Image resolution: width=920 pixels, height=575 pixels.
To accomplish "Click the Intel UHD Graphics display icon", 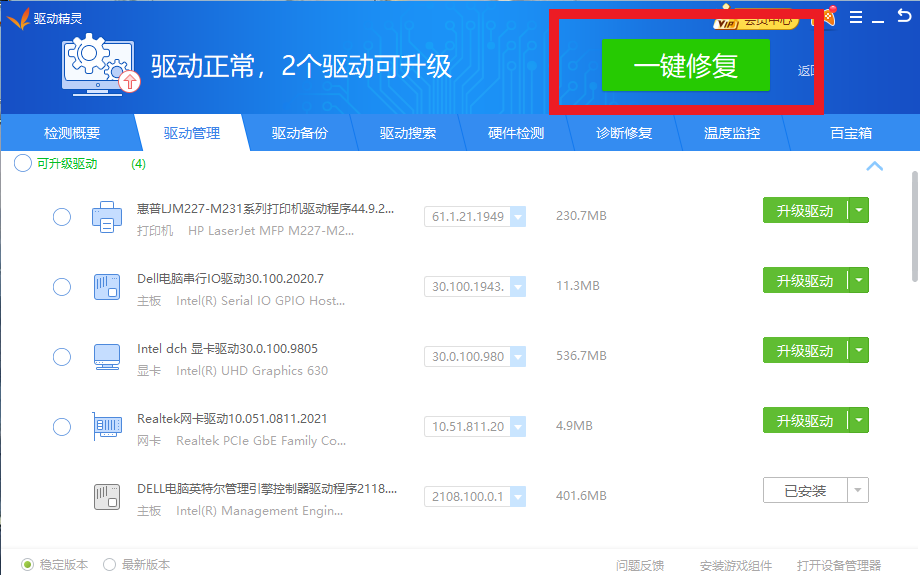I will pyautogui.click(x=107, y=357).
